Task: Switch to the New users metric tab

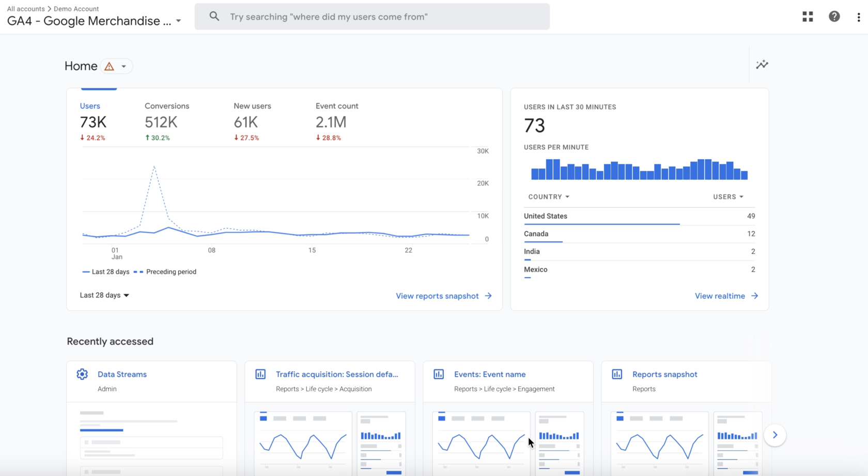Action: click(x=252, y=121)
